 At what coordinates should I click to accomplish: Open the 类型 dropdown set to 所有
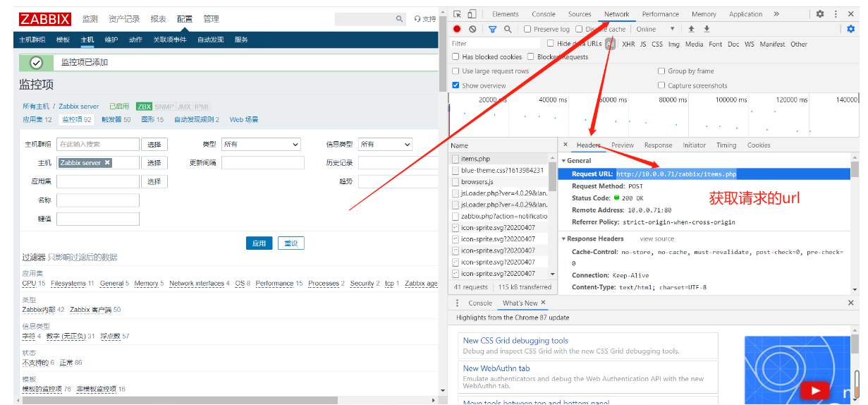[261, 144]
